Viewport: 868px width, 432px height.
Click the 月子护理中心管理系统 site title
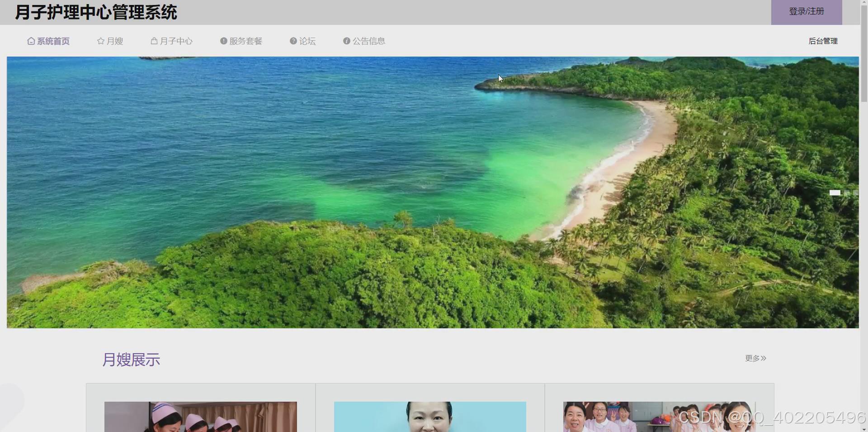(96, 12)
